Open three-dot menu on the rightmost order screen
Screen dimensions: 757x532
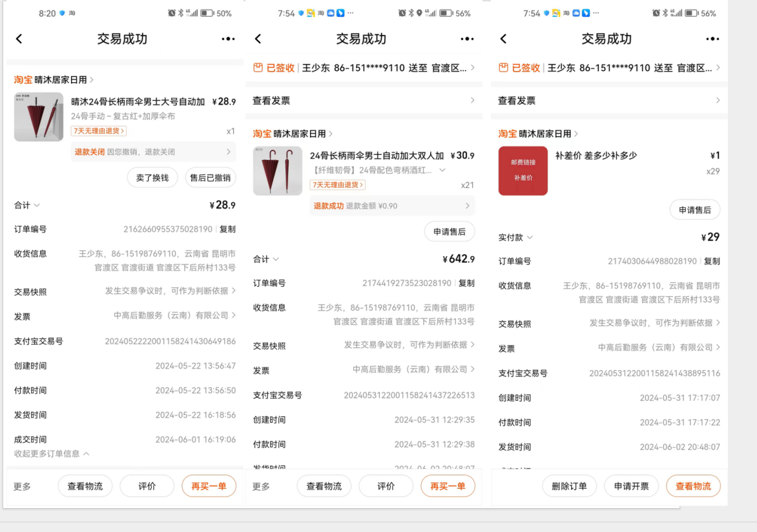point(712,39)
